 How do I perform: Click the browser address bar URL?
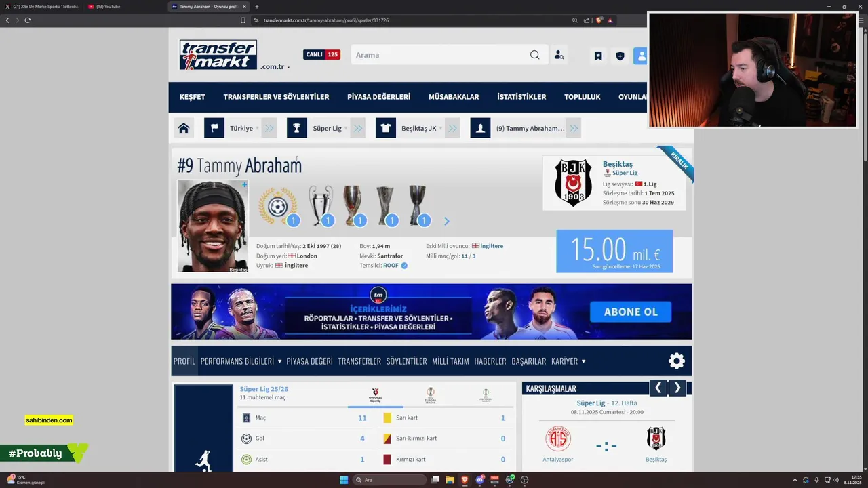coord(326,20)
